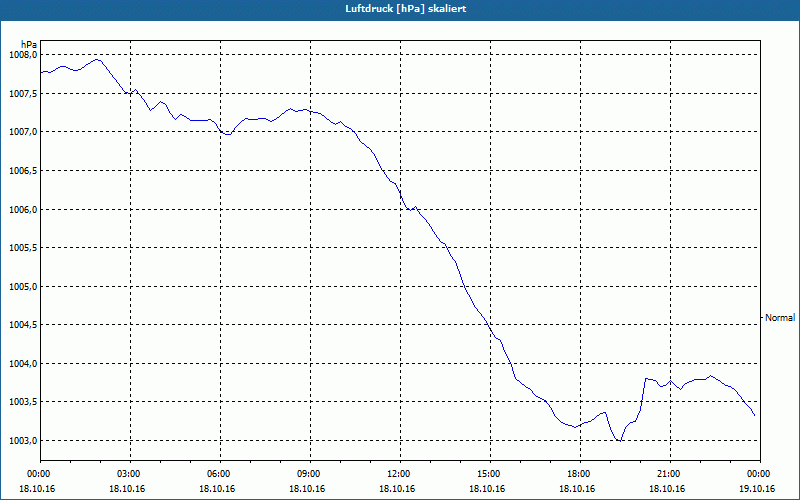Click the 1007,0 y-axis value

point(23,132)
